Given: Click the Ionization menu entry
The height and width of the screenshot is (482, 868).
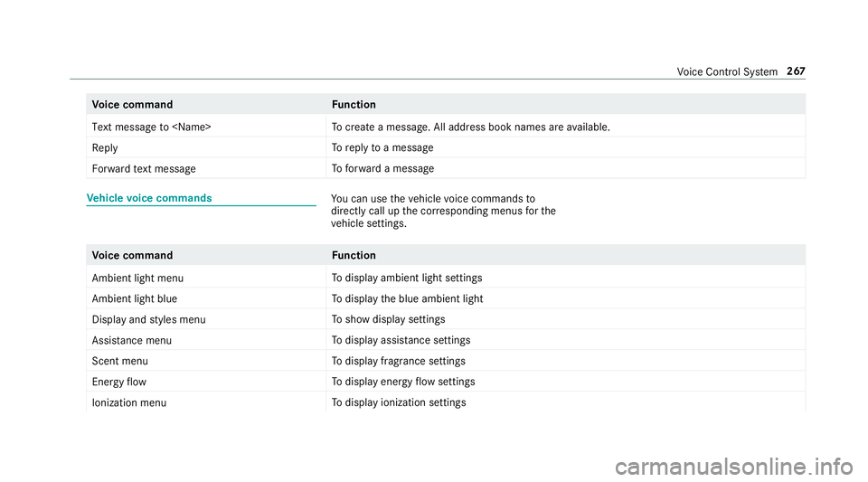Looking at the screenshot, I should click(x=129, y=402).
